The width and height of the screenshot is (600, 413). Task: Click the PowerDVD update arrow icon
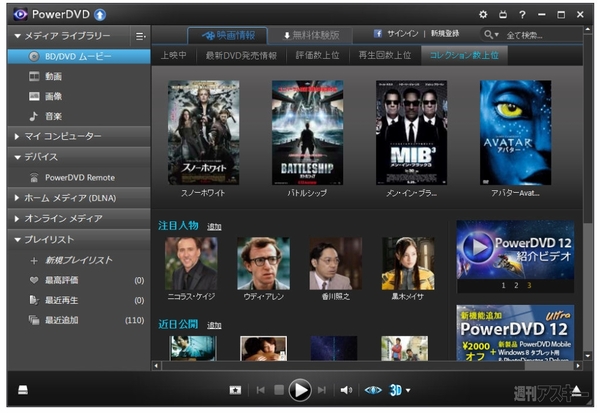(100, 15)
